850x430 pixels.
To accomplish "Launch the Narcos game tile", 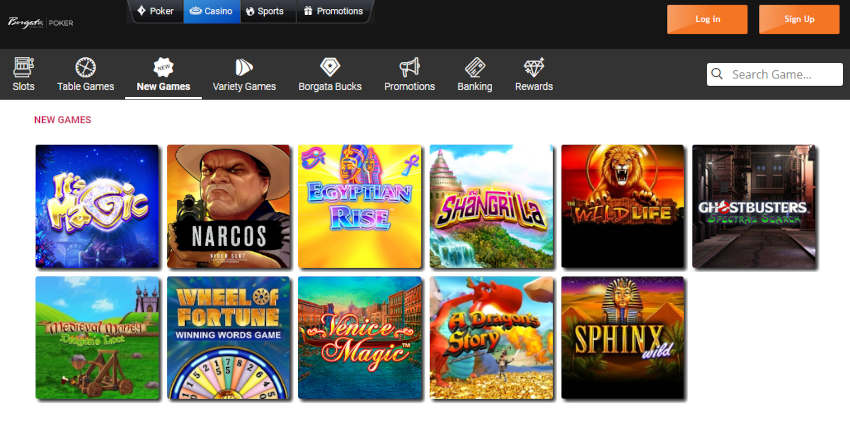I will (229, 206).
